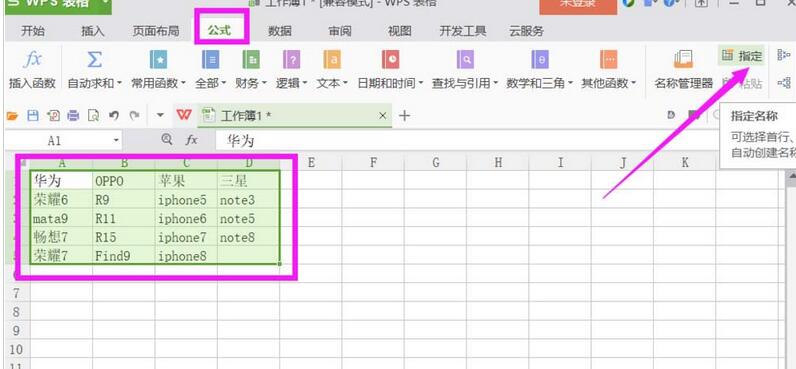This screenshot has height=369, width=796.
Task: Click the open folder icon in quick toolbar
Action: click(12, 116)
